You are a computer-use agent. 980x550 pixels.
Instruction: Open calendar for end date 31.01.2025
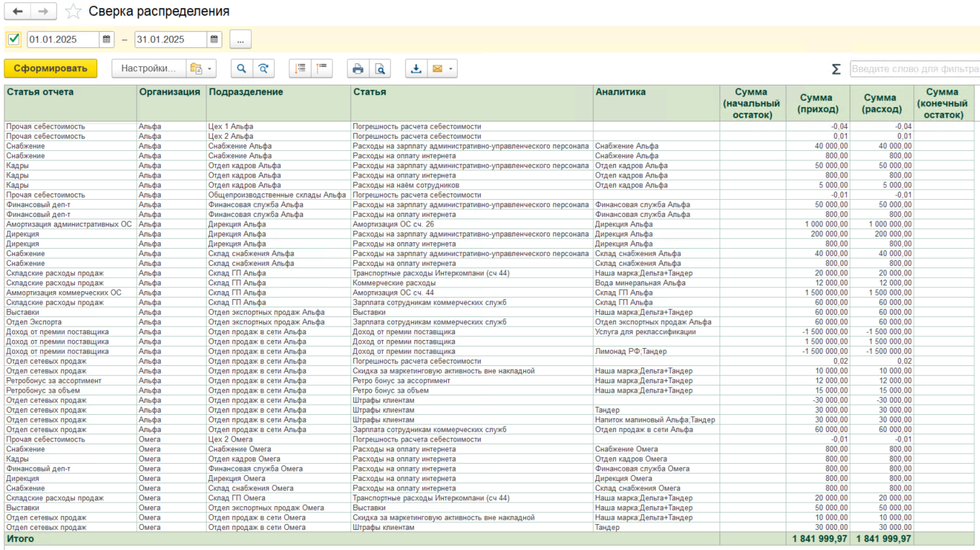click(214, 40)
